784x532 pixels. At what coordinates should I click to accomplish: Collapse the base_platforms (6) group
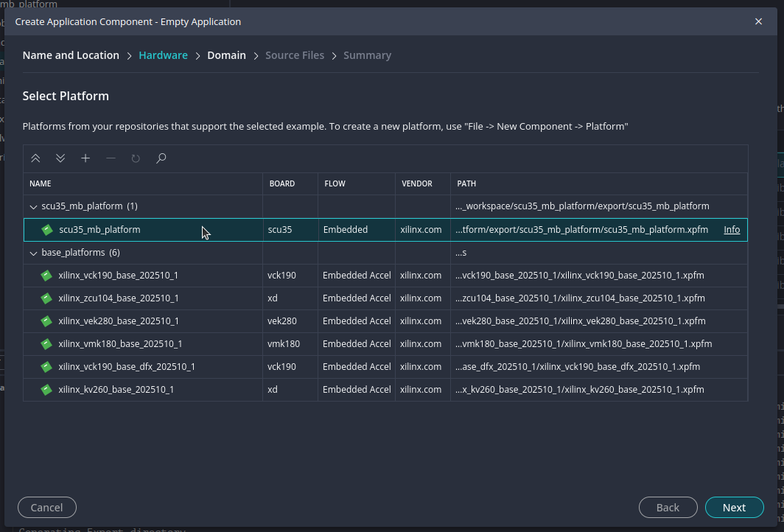click(33, 253)
